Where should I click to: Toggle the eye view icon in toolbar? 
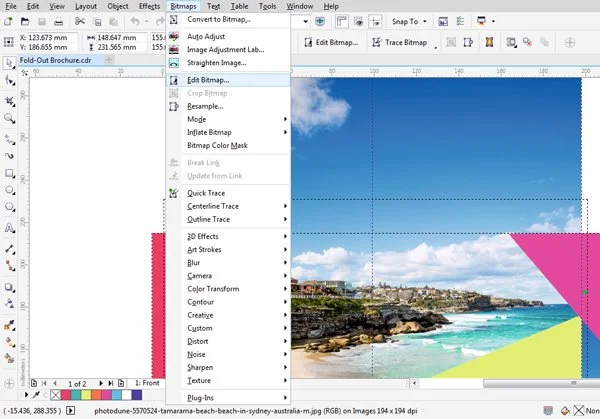[x=359, y=22]
